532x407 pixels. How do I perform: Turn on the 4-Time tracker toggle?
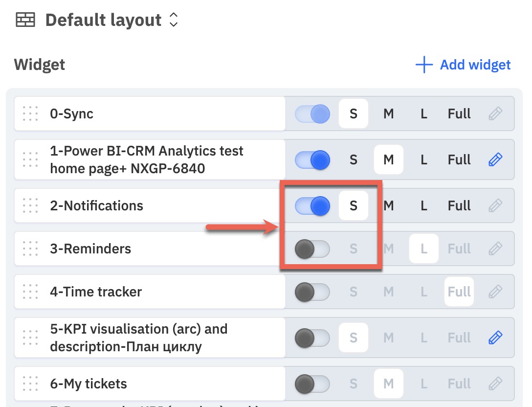[x=312, y=292]
